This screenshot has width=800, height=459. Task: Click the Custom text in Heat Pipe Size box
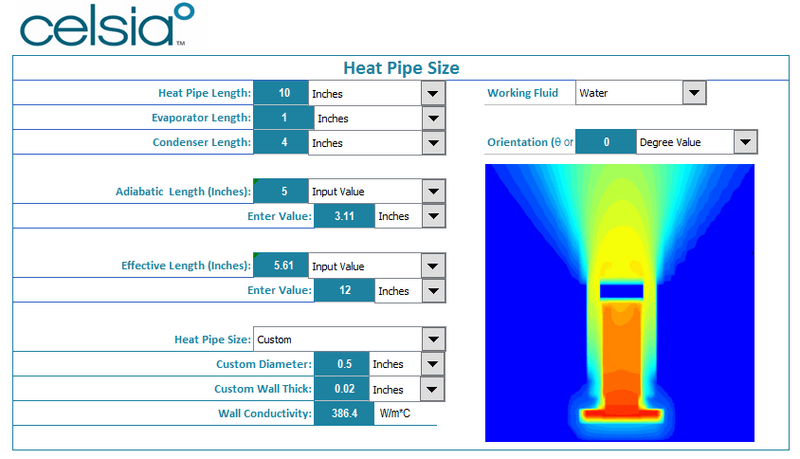pos(274,340)
